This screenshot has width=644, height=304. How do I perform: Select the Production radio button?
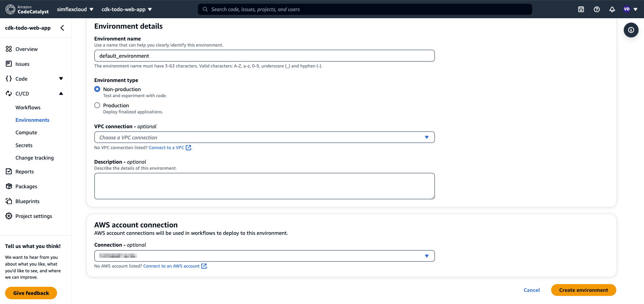click(x=97, y=105)
